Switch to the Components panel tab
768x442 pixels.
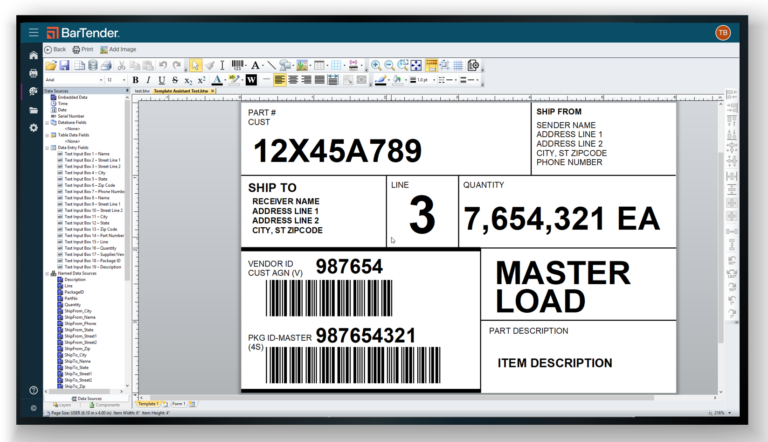(104, 405)
